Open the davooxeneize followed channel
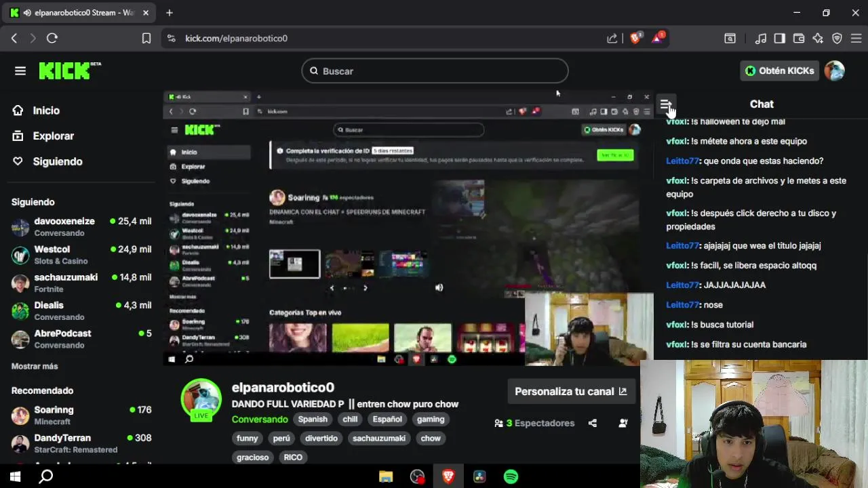 point(81,227)
